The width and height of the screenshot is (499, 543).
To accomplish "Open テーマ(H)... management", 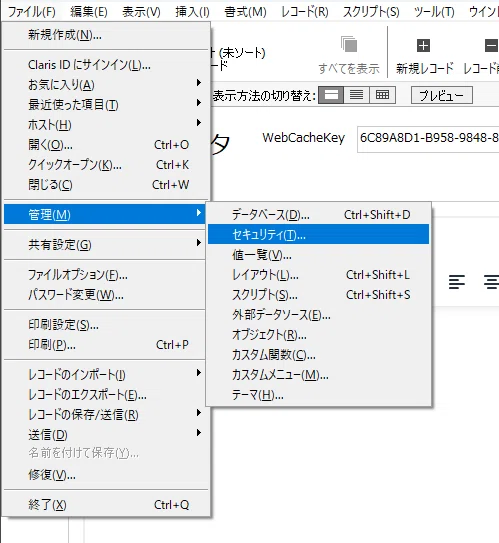I will pyautogui.click(x=318, y=395).
